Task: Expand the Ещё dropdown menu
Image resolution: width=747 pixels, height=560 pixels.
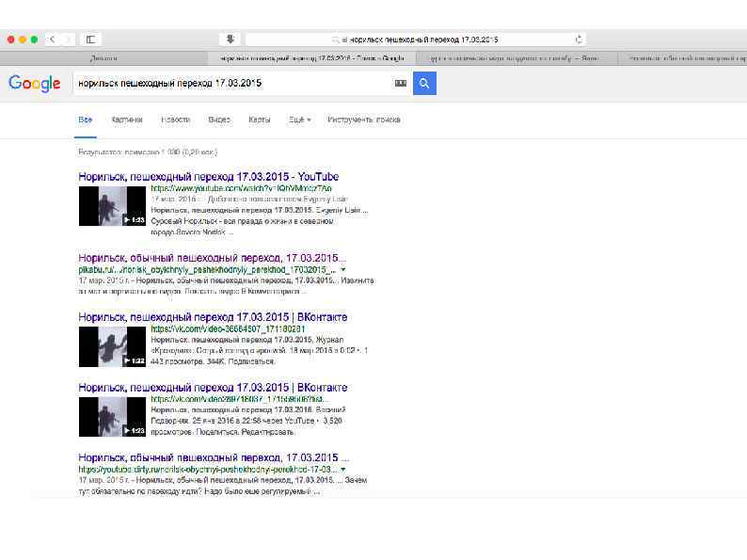Action: pyautogui.click(x=300, y=120)
